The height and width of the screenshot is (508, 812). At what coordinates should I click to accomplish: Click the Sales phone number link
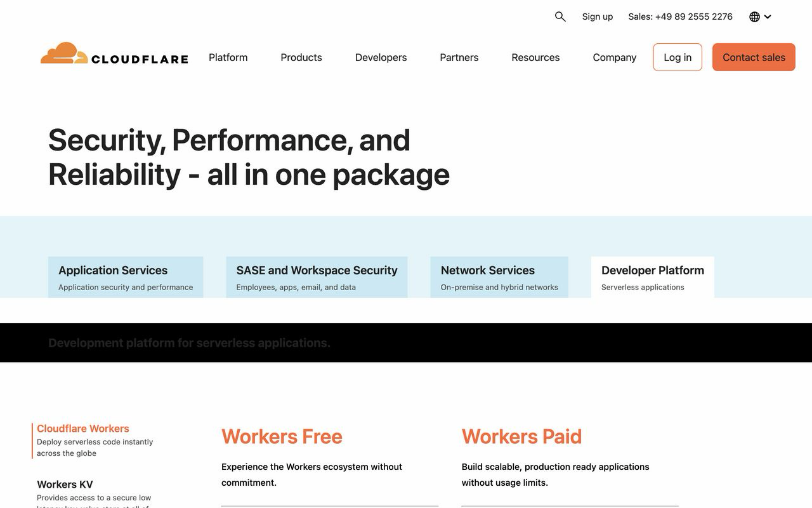click(680, 17)
